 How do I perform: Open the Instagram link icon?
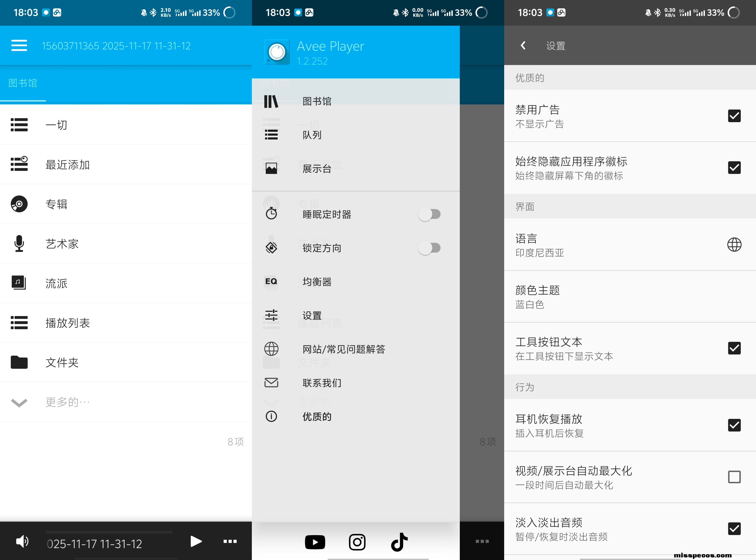(x=357, y=542)
